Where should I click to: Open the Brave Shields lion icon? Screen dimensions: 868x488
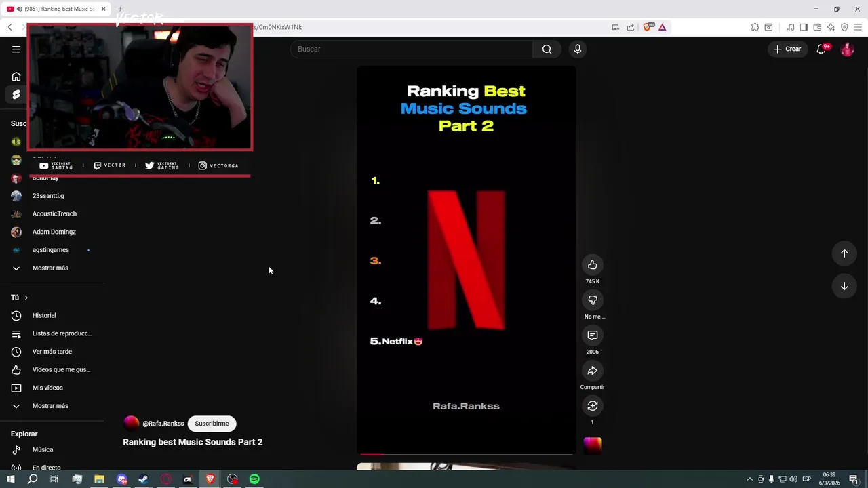tap(647, 27)
